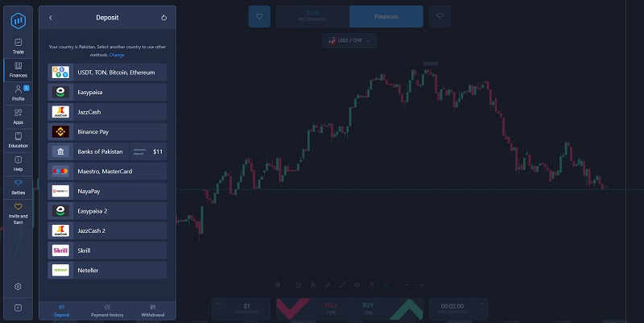Switch to the Withdrawal tab
The height and width of the screenshot is (323, 644).
point(152,311)
